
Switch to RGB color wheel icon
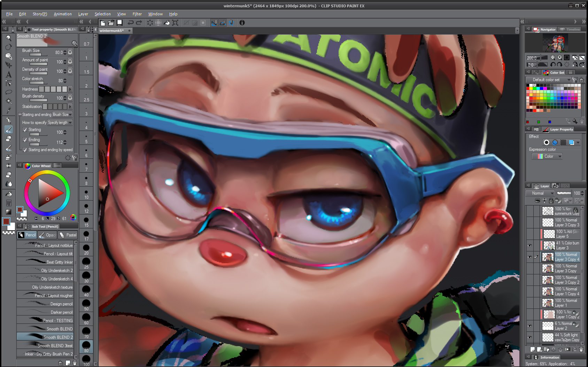(x=73, y=218)
